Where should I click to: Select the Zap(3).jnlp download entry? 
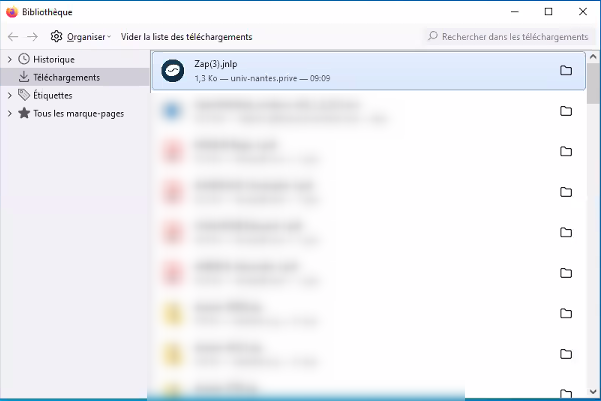[350, 70]
